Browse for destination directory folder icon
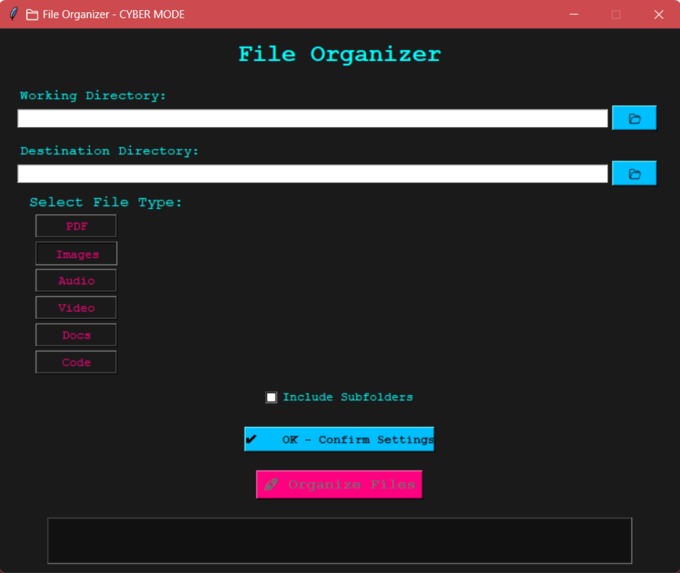The height and width of the screenshot is (573, 680). point(634,174)
